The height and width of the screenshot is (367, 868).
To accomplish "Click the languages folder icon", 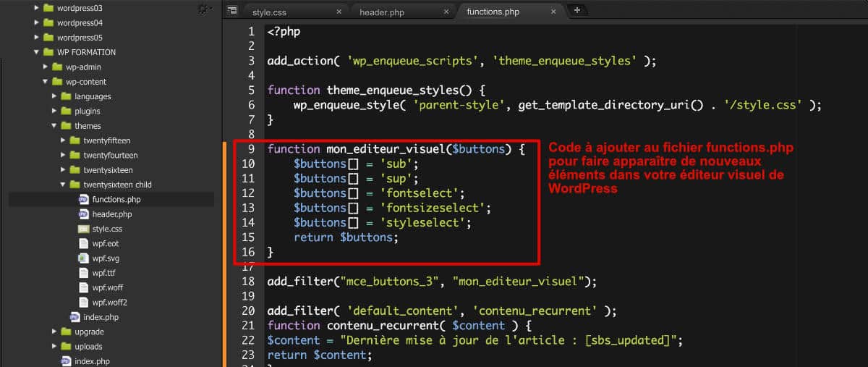I will tap(66, 96).
